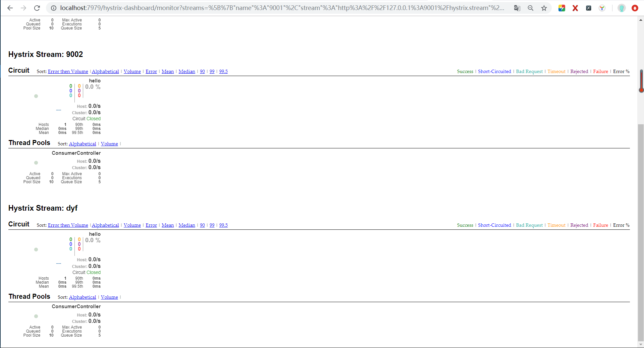Click the address bar URL field
This screenshot has width=644, height=348.
[282, 8]
